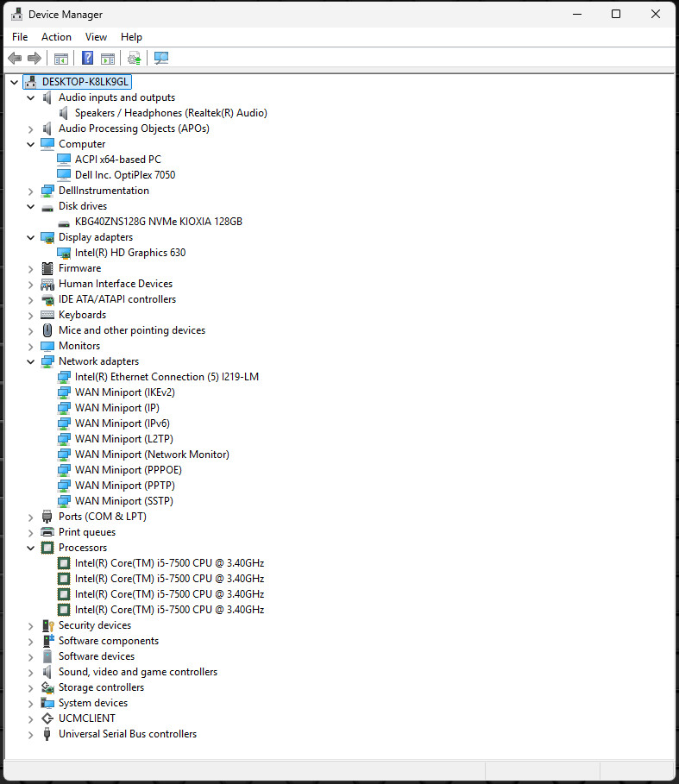Click the Display adapters category icon
Viewport: 679px width, 784px height.
47,237
